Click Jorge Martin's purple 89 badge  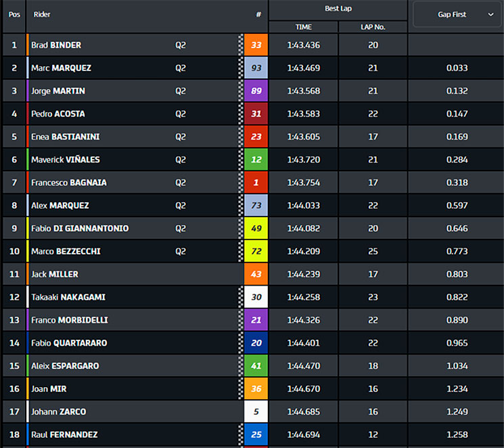tap(256, 91)
